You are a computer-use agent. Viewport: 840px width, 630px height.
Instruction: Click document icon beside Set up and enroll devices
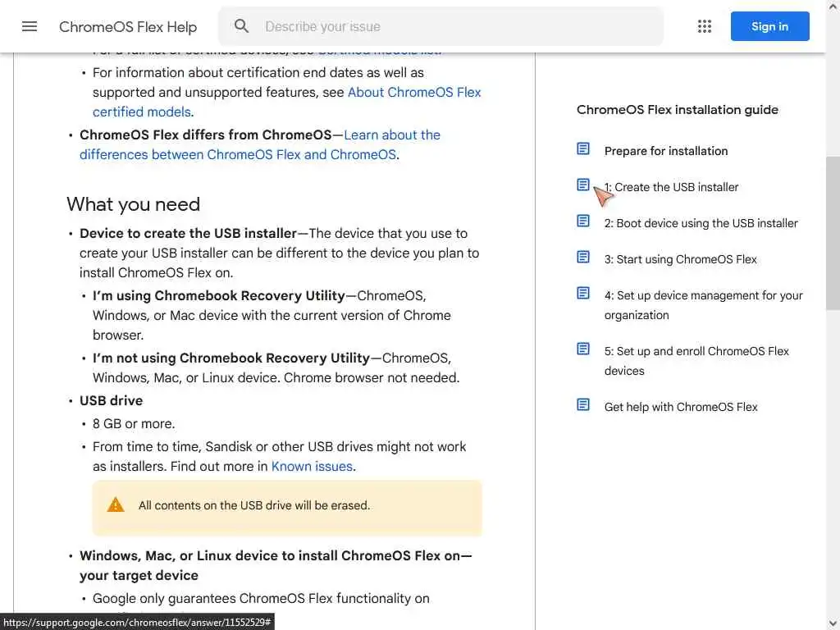[x=583, y=349]
